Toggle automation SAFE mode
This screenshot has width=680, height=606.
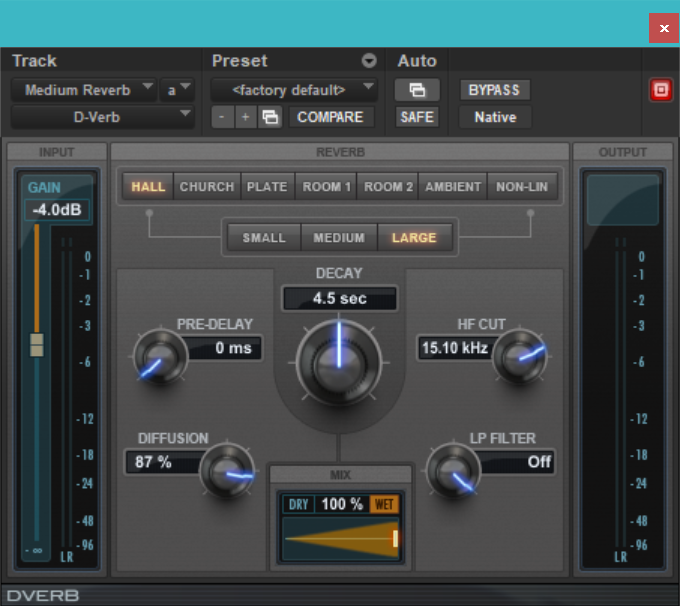coord(416,117)
